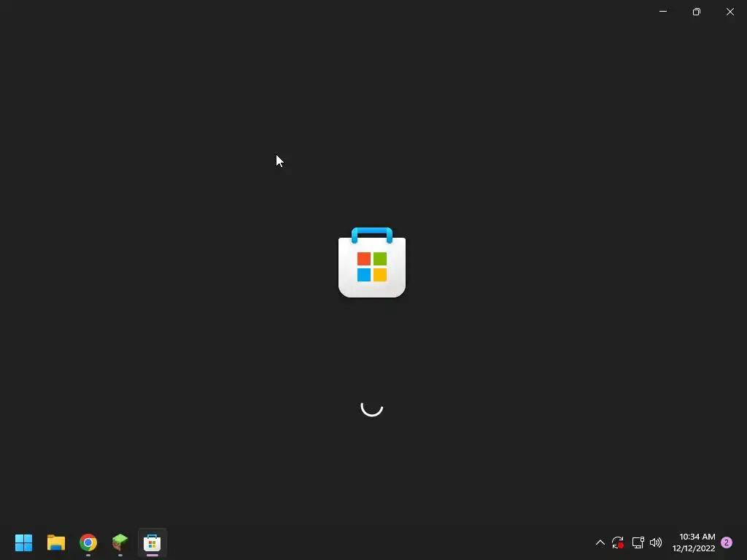
Task: Close the Microsoft Store window
Action: coord(729,12)
